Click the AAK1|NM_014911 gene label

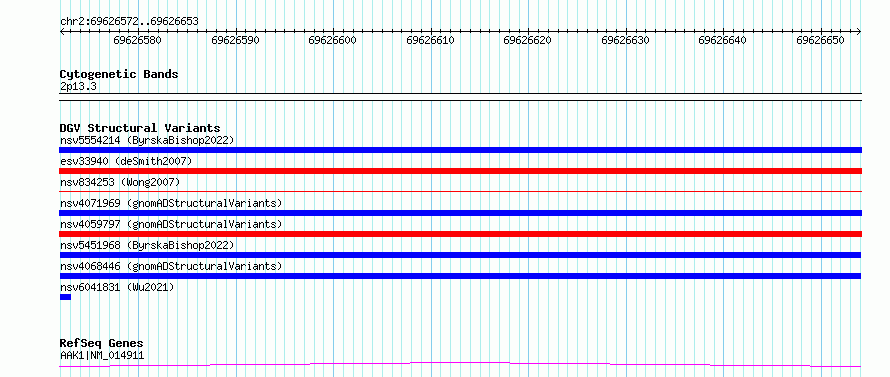[102, 355]
